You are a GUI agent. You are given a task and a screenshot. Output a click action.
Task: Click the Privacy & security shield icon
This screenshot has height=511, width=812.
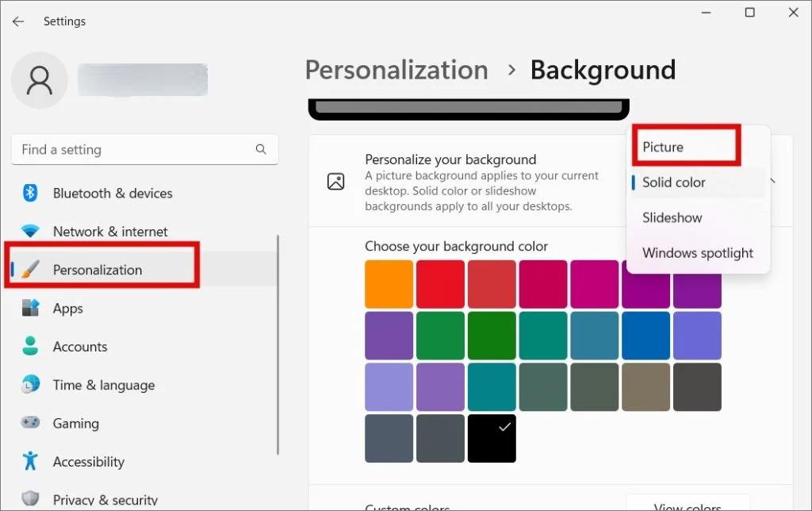[30, 498]
